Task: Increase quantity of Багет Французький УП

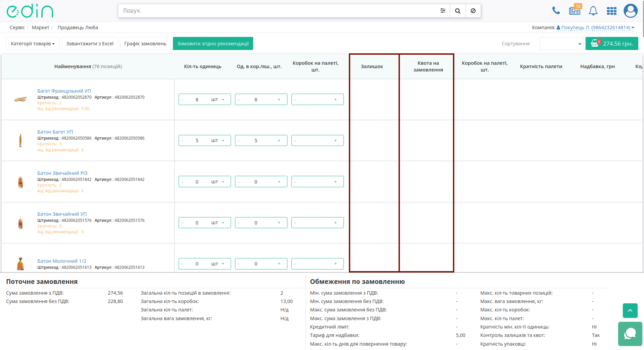Action: click(223, 100)
